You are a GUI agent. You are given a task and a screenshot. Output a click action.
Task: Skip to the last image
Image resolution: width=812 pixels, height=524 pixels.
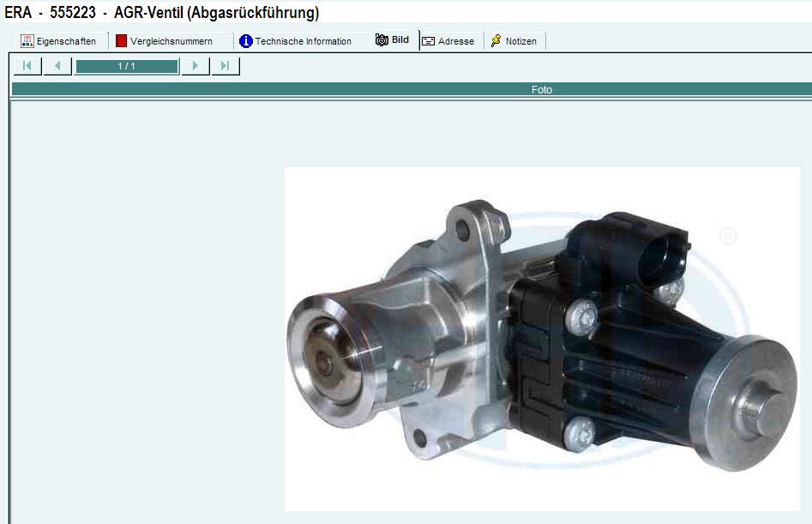point(226,66)
